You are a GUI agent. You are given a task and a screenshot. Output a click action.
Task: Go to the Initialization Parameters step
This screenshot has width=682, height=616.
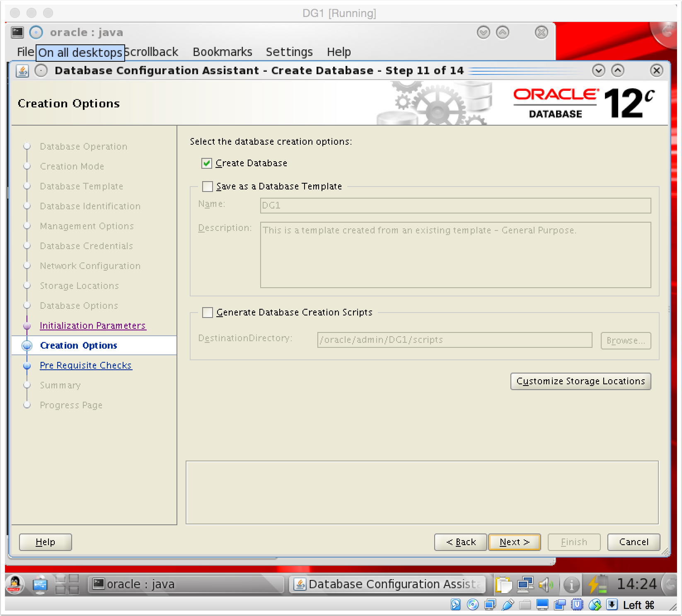pyautogui.click(x=93, y=325)
